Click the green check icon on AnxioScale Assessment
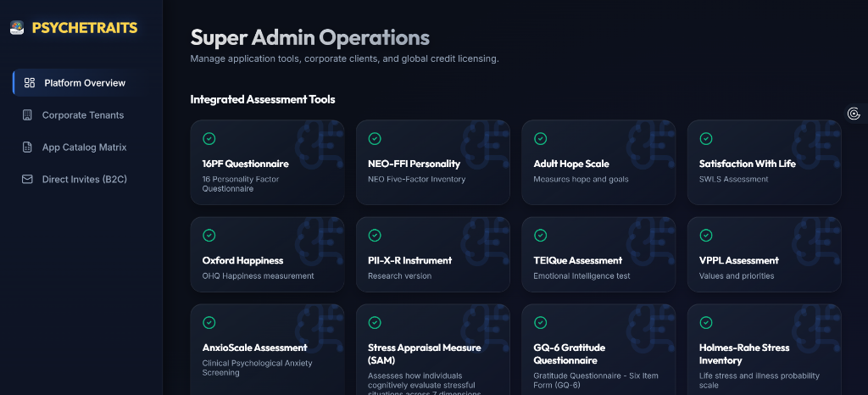Screen dimensions: 868x395 coord(209,323)
